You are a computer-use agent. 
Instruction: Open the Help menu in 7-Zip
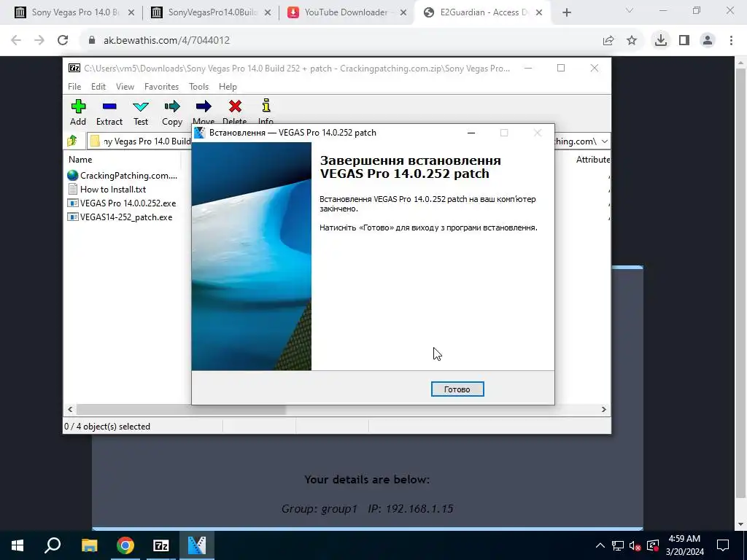[x=228, y=87]
